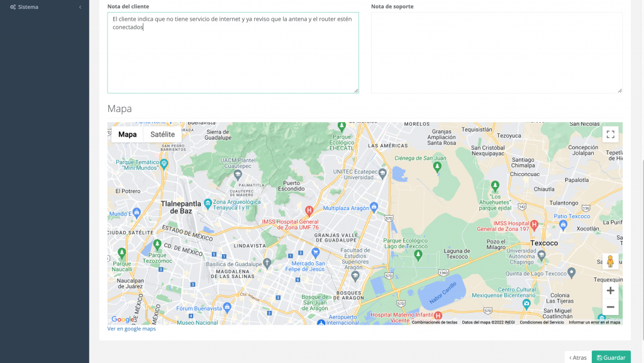Click the Mundo E shopping marker
Image resolution: width=644 pixels, height=363 pixels.
(136, 212)
